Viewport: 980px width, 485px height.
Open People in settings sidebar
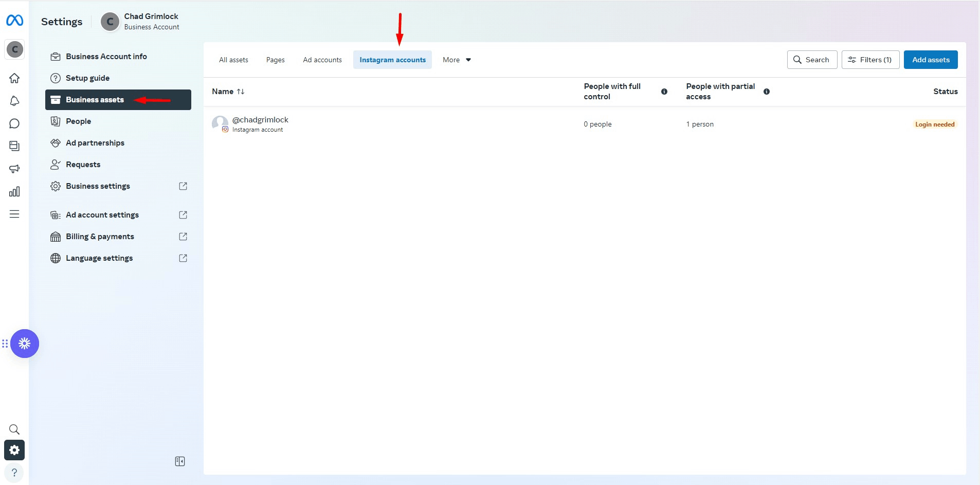tap(118, 121)
